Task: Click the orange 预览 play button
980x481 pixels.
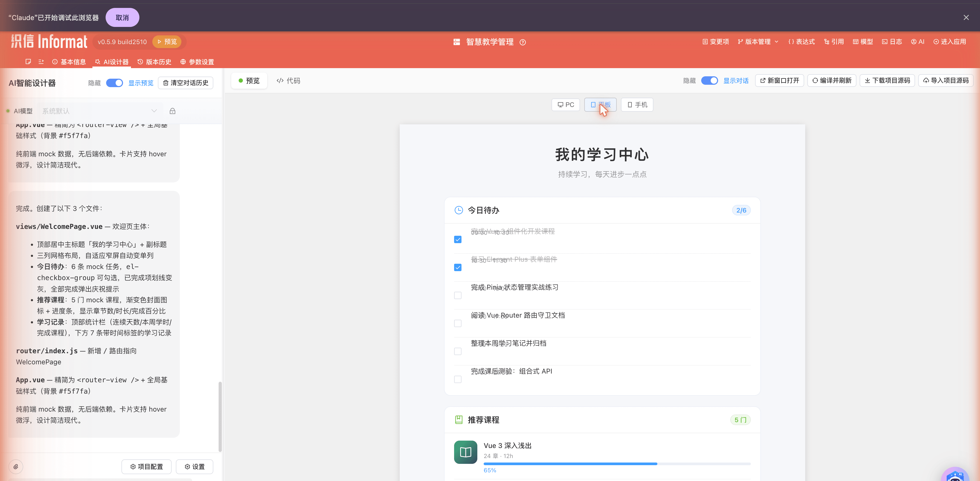Action: click(167, 42)
